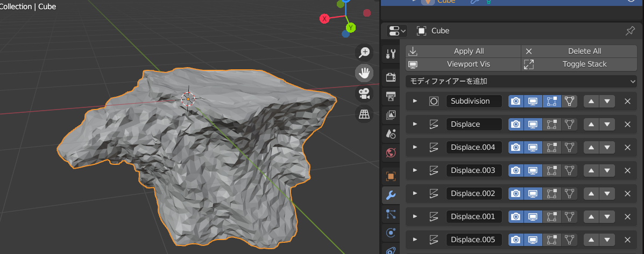Activate the pan view hand icon
Viewport: 644px width, 254px height.
tap(364, 73)
